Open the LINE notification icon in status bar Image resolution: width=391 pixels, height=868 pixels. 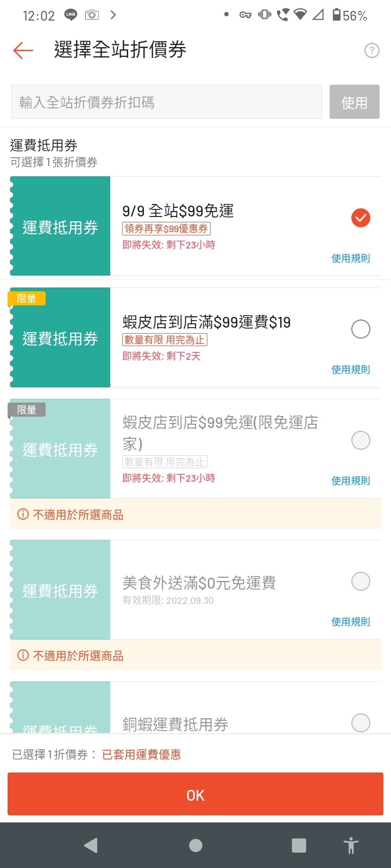click(71, 15)
